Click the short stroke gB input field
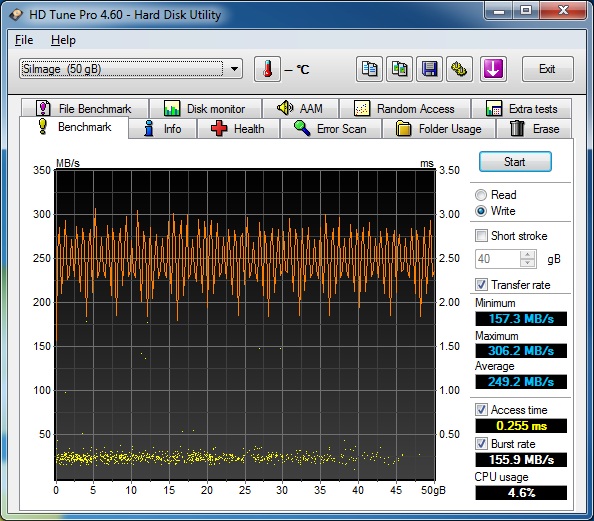The height and width of the screenshot is (521, 594). tap(498, 259)
